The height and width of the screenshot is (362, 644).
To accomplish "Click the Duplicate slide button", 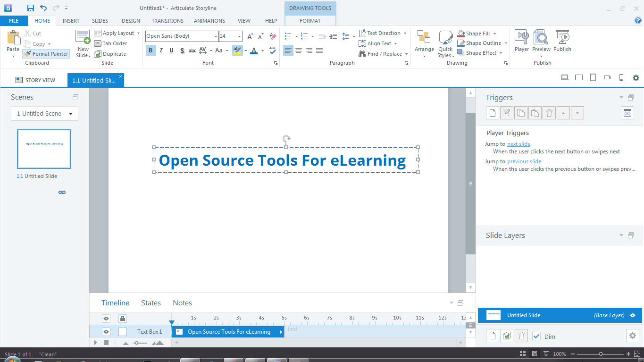I will click(110, 54).
